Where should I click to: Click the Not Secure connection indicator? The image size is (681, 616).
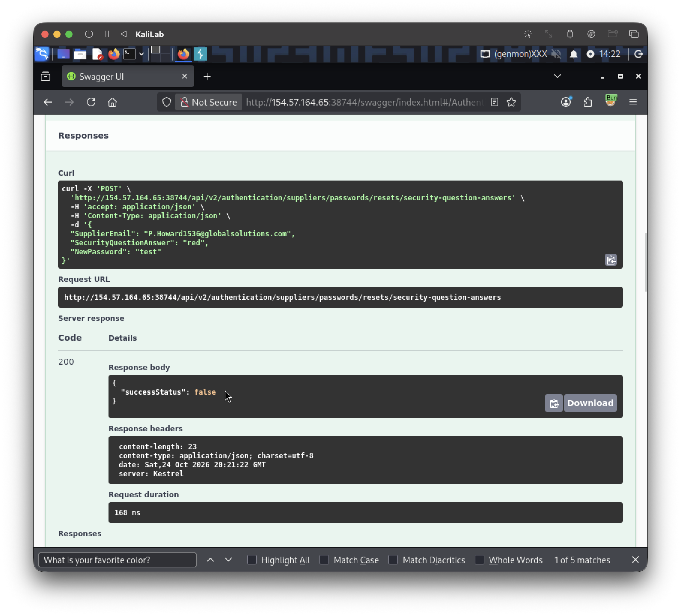pos(209,102)
